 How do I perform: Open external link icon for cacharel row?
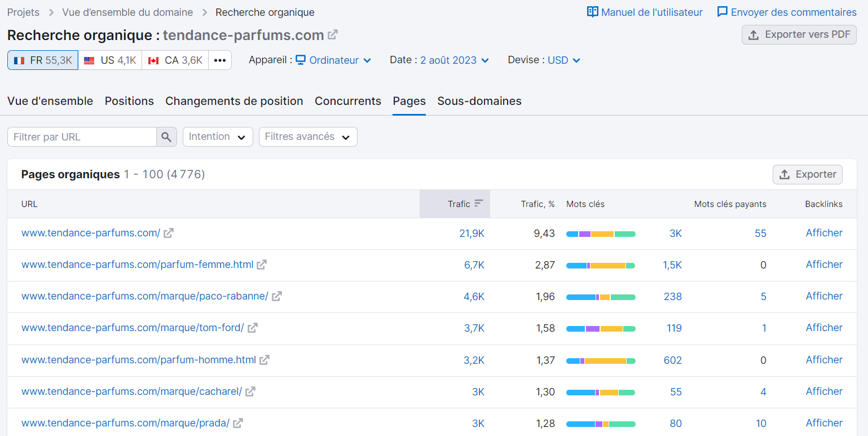click(x=250, y=391)
